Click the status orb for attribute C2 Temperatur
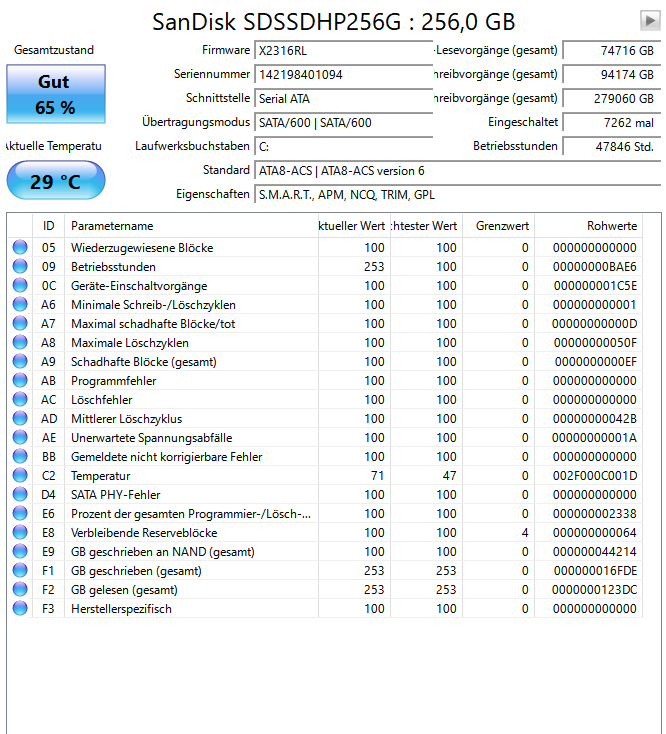The width and height of the screenshot is (666, 734). (x=20, y=475)
